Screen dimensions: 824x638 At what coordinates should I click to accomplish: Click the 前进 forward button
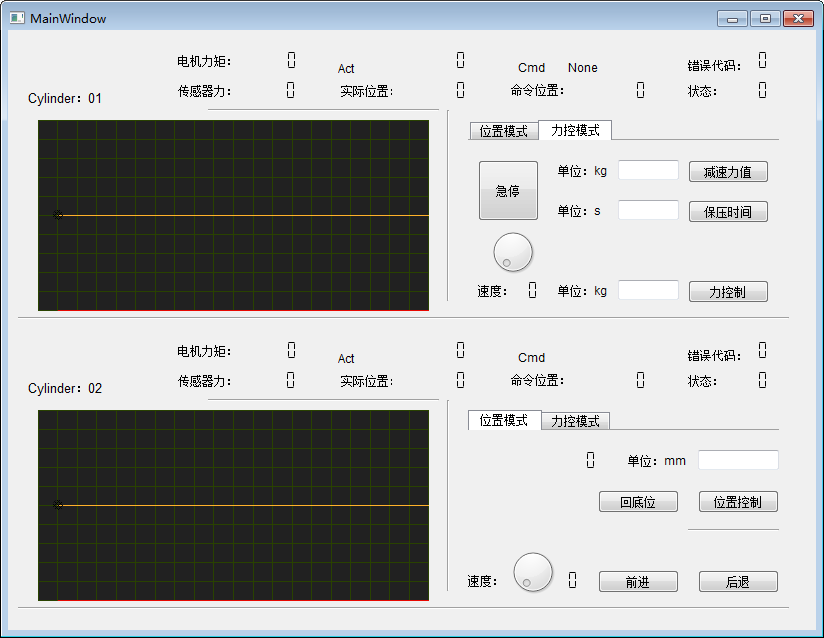pos(638,582)
